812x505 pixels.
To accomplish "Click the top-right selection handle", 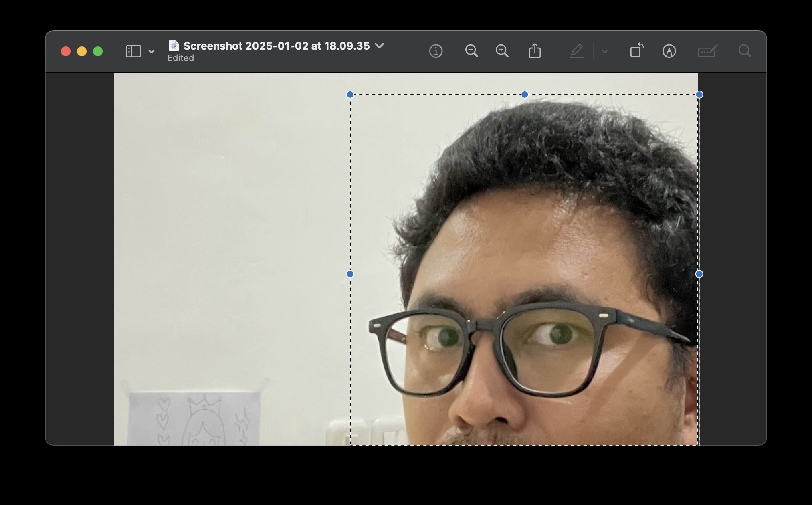I will point(699,95).
